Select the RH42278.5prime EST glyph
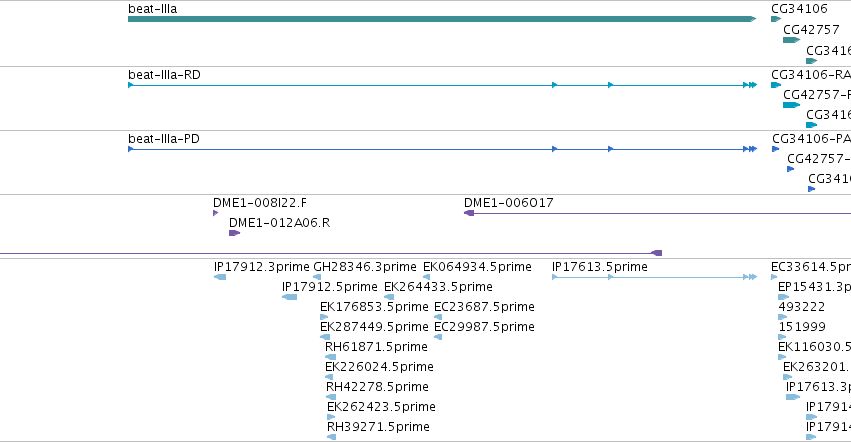851x442 pixels. click(331, 397)
